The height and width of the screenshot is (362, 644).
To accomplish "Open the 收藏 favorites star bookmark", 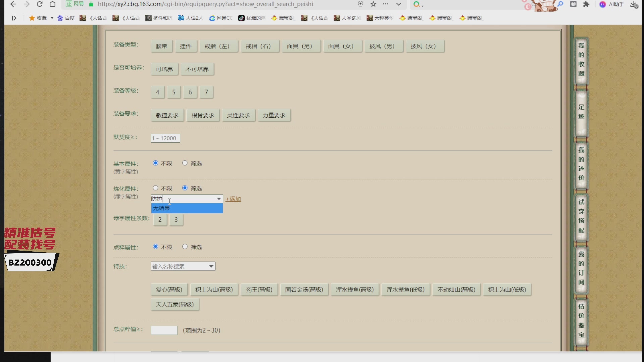I will tap(38, 18).
